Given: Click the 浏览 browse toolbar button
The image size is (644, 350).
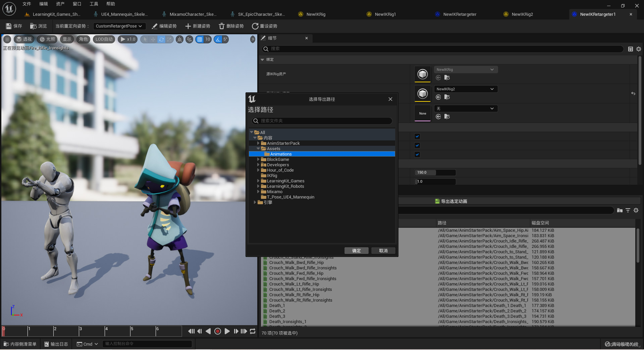Looking at the screenshot, I should tap(38, 26).
